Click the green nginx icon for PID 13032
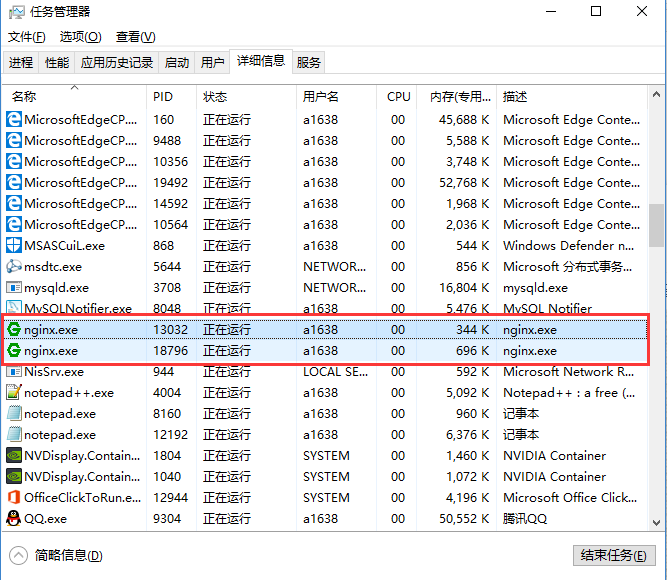Image resolution: width=667 pixels, height=580 pixels. [x=14, y=329]
